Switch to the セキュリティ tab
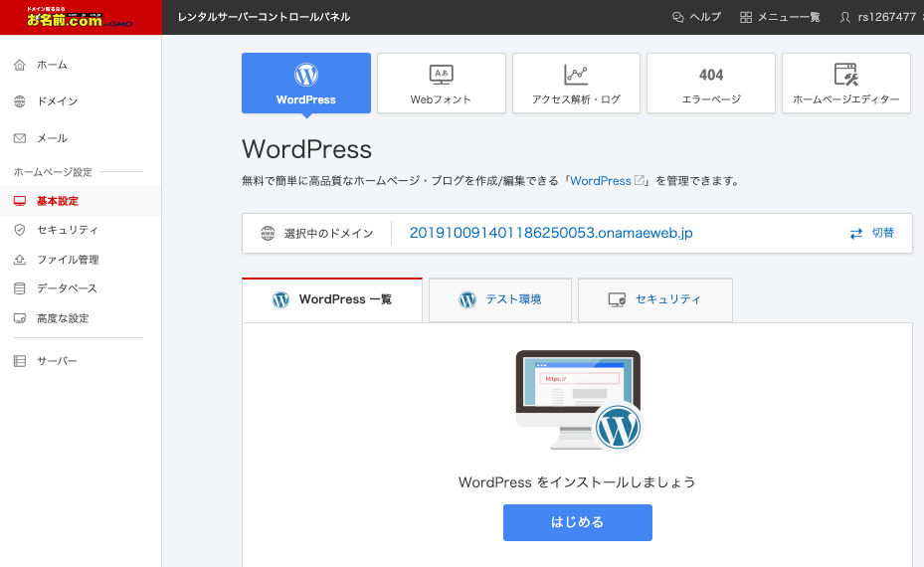The height and width of the screenshot is (567, 924). tap(655, 299)
